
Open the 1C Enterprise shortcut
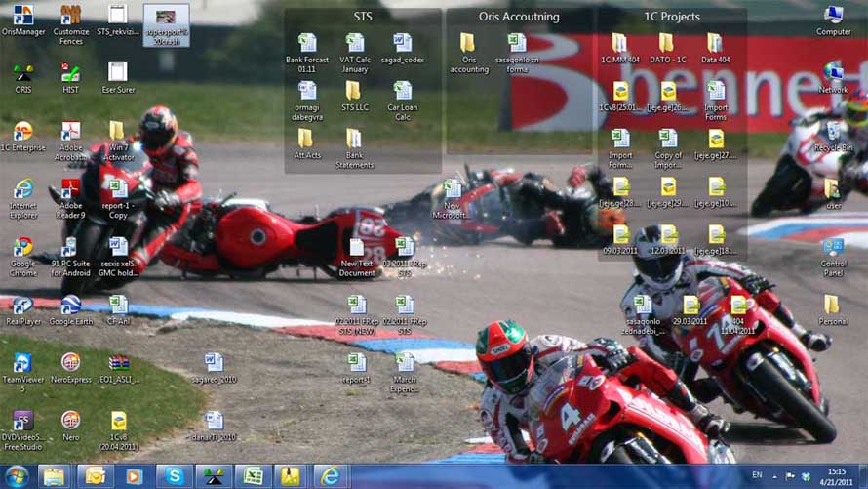[22, 131]
